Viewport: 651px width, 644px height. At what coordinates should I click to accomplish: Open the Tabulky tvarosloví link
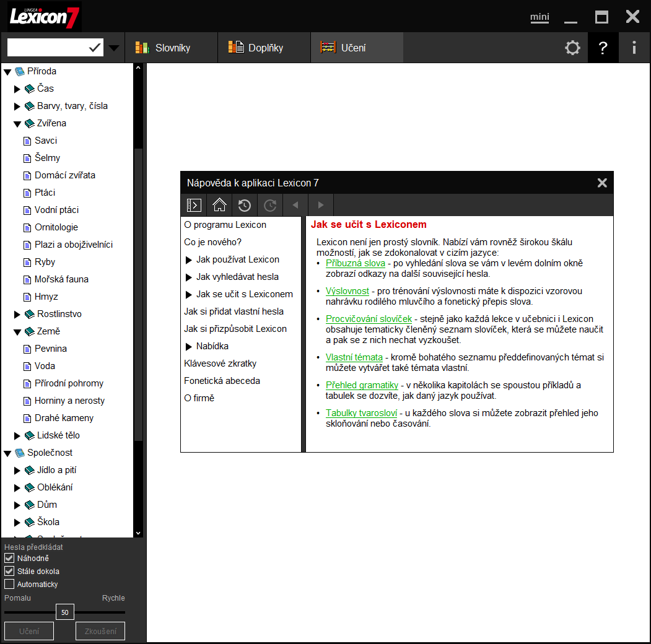(x=361, y=413)
